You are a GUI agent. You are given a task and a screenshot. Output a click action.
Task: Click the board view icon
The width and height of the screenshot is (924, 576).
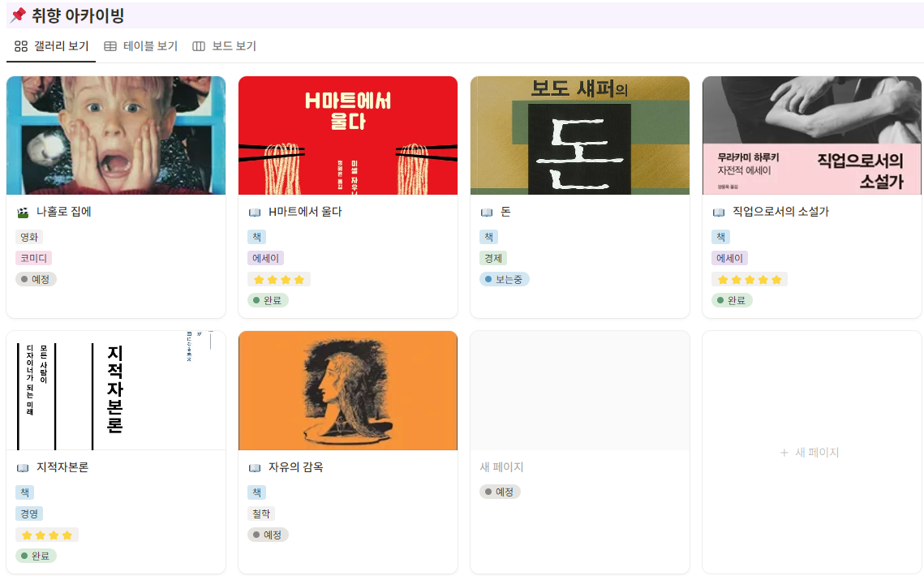tap(197, 46)
